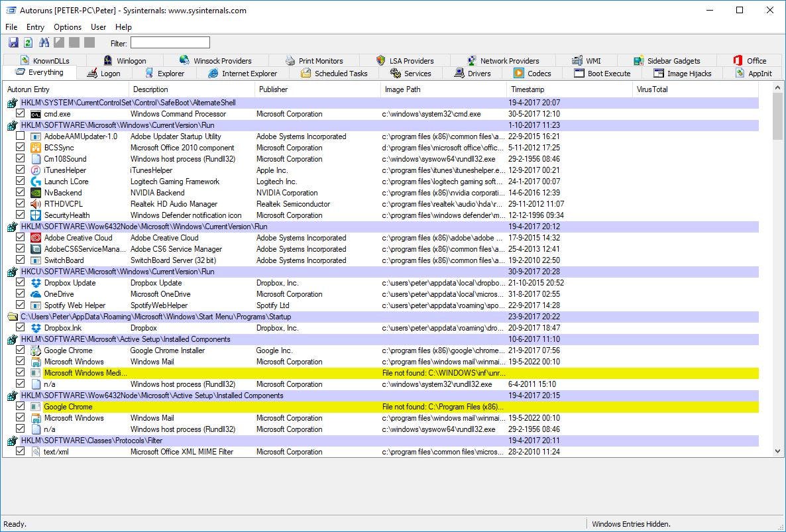This screenshot has width=786, height=532.
Task: Open the Options menu
Action: [68, 27]
